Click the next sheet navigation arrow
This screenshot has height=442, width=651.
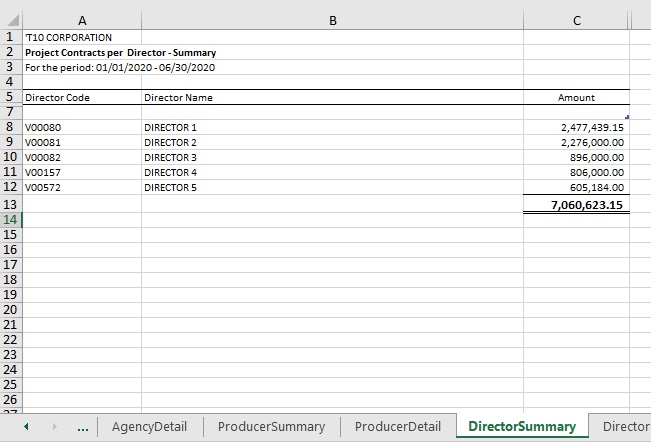[54, 427]
